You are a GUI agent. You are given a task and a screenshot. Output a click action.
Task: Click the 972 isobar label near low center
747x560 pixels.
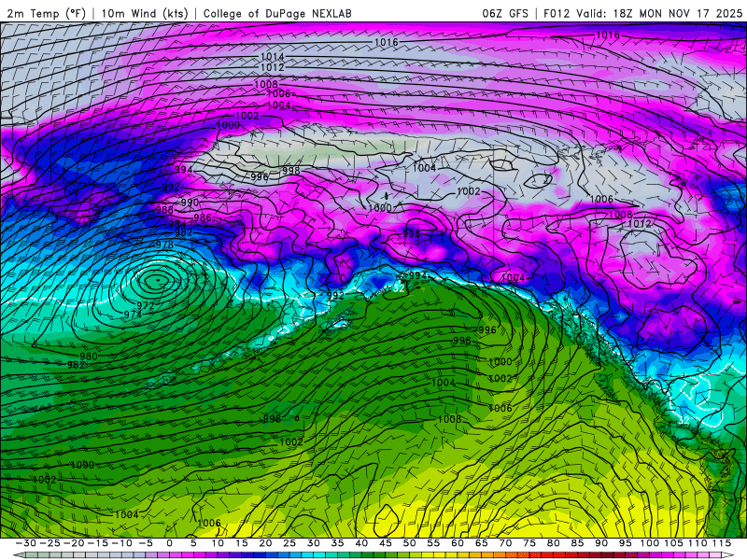(146, 306)
